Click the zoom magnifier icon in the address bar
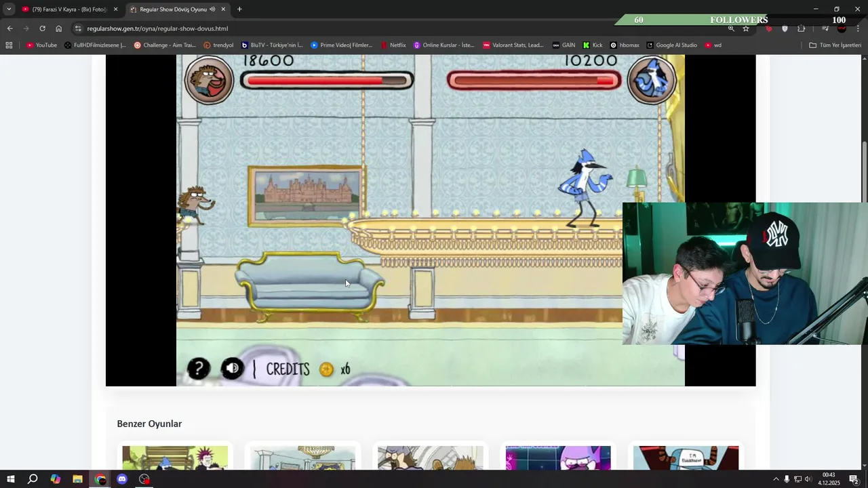 (x=731, y=28)
